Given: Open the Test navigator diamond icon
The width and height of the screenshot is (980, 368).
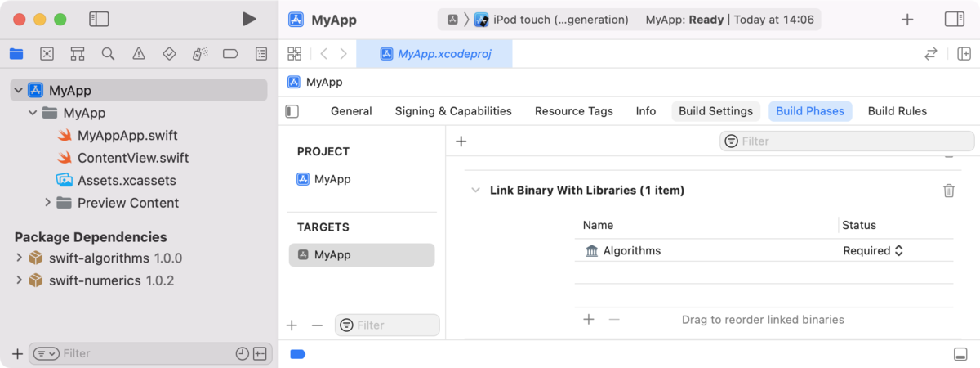Looking at the screenshot, I should (169, 54).
